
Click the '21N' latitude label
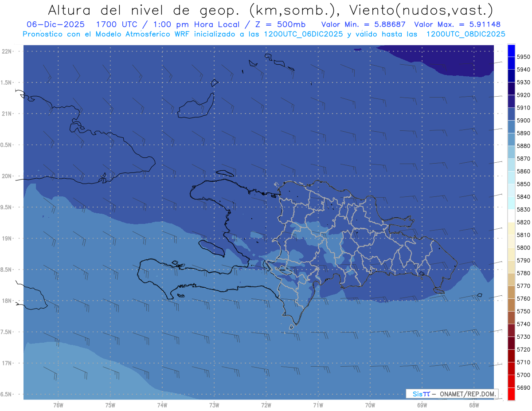tap(7, 114)
